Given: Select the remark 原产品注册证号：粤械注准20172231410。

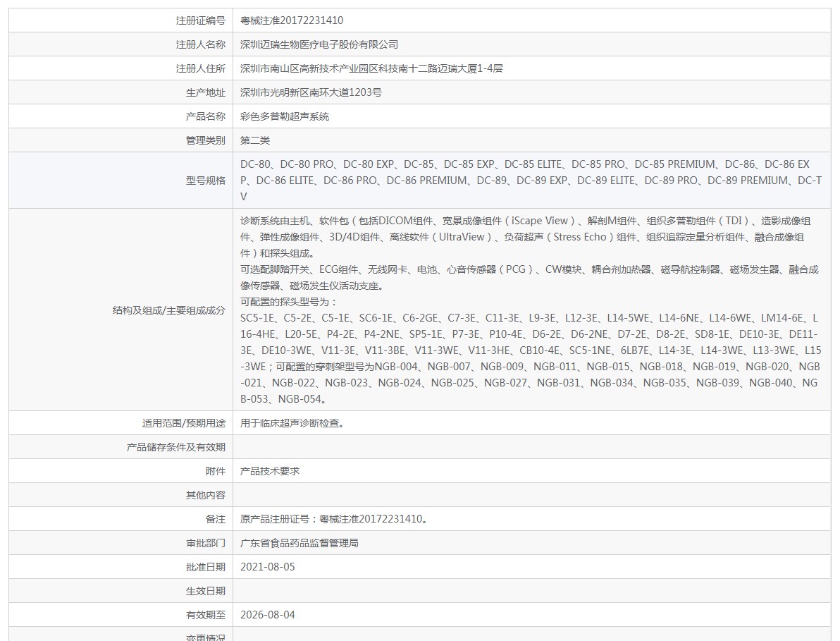Looking at the screenshot, I should coord(334,519).
